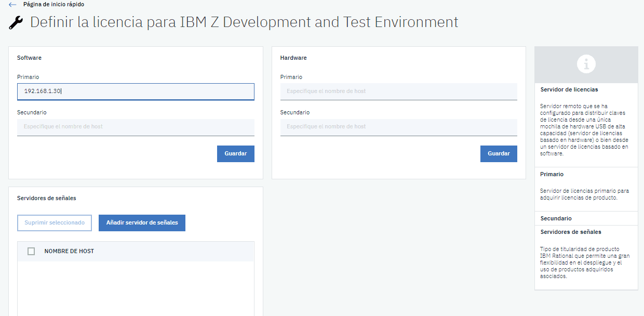The height and width of the screenshot is (316, 644).
Task: Click the page title Definir la licencia
Action: 244,22
